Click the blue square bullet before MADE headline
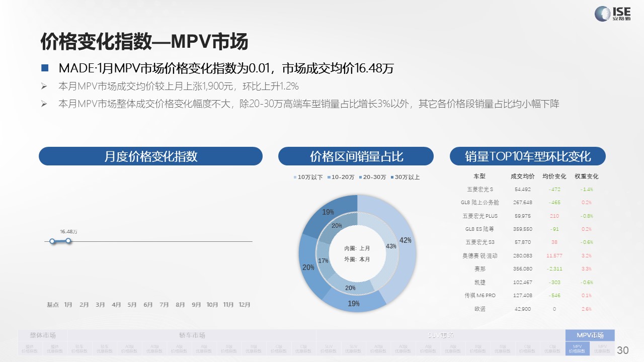644x362 pixels. pos(45,68)
